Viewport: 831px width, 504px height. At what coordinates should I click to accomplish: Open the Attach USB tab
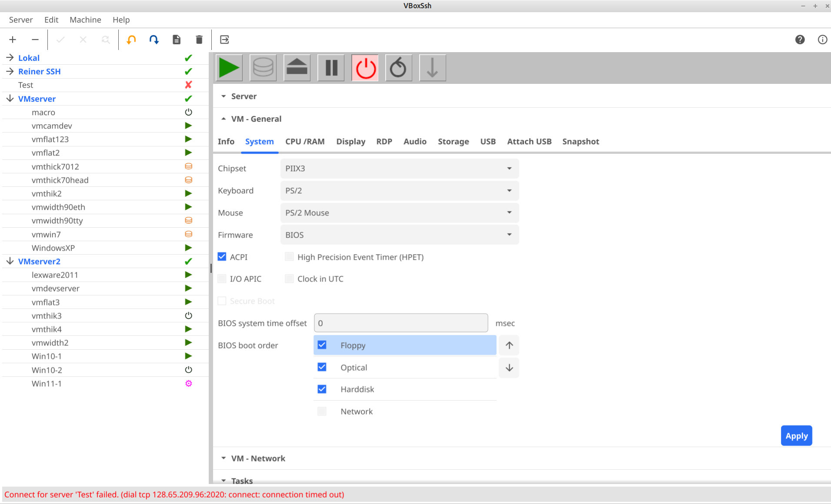(529, 142)
